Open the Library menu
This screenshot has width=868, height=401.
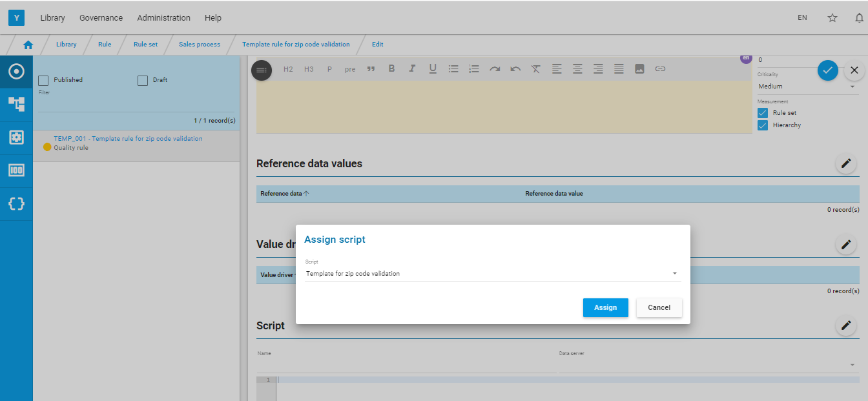pos(52,18)
